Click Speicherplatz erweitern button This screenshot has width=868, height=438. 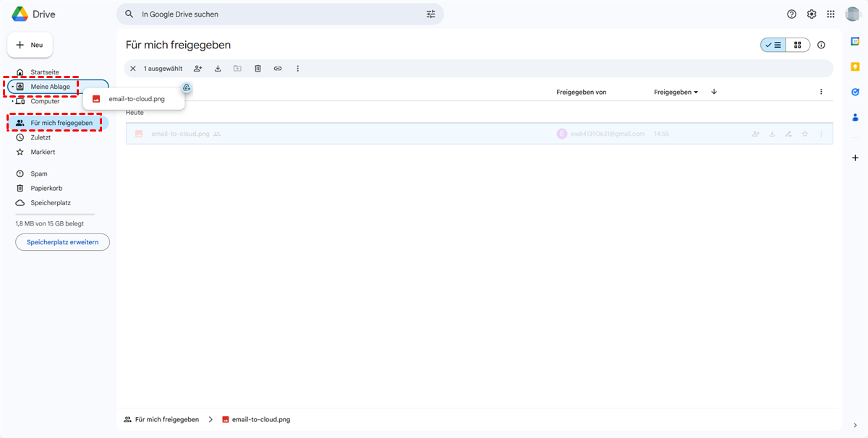[62, 242]
